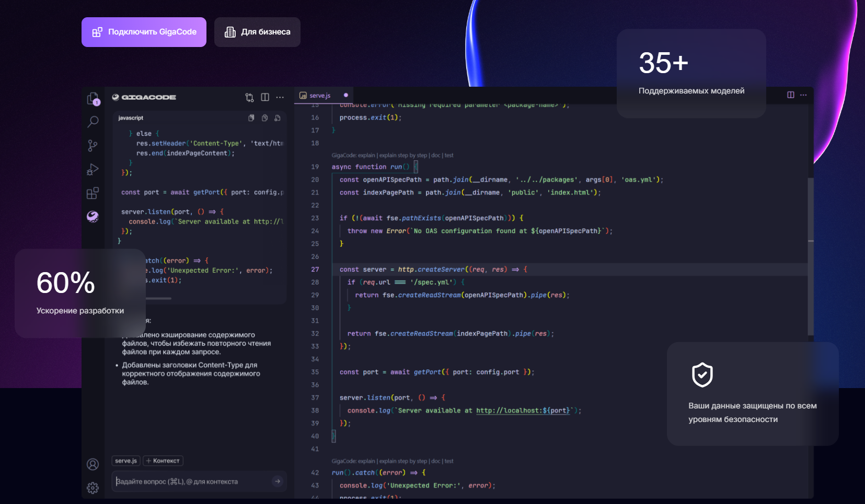This screenshot has height=504, width=865.
Task: Click 'explain' CodeLens above line 42
Action: coord(366,461)
